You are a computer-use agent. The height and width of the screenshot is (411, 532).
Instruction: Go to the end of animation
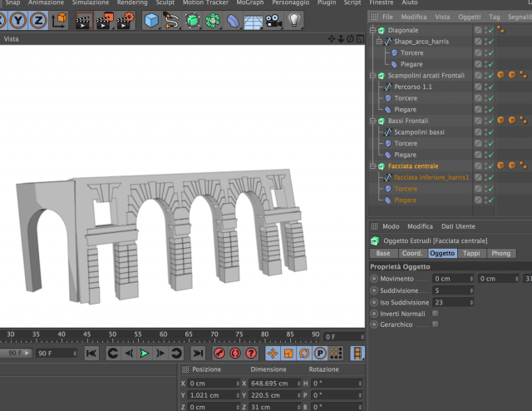pyautogui.click(x=198, y=354)
